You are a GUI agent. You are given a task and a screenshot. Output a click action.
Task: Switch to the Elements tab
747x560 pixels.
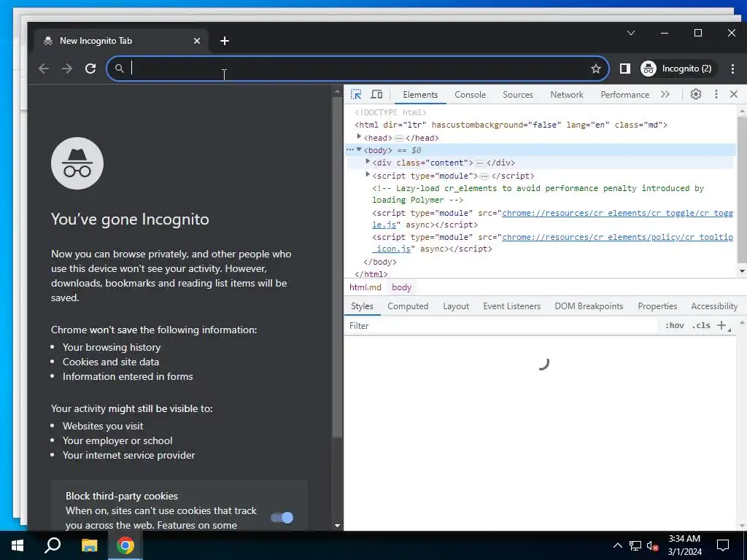point(420,95)
